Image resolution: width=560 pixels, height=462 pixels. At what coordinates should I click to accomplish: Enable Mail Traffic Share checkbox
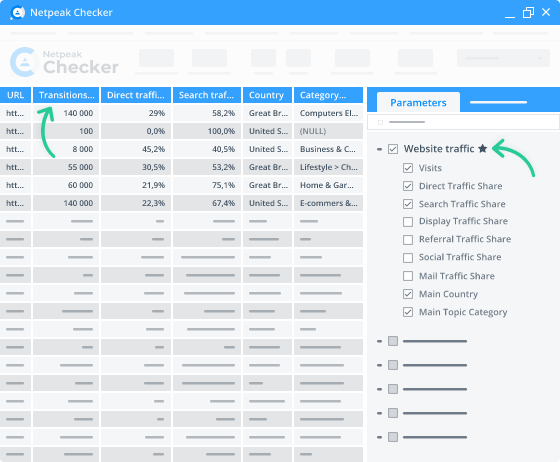[x=408, y=276]
